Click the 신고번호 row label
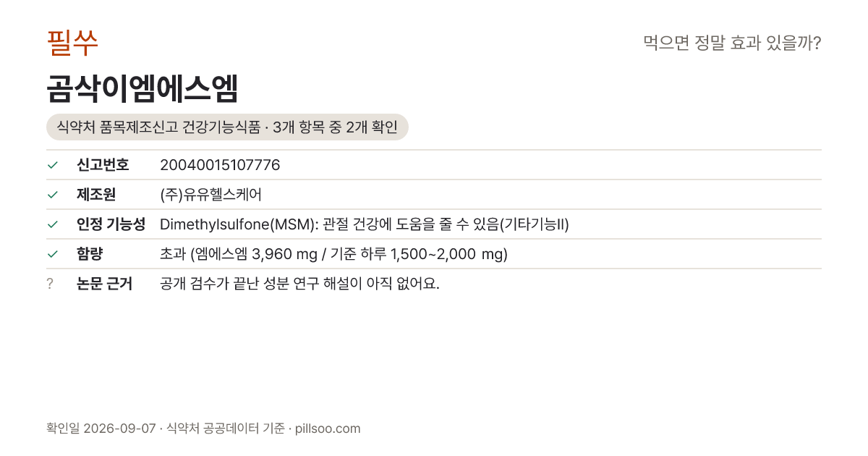The width and height of the screenshot is (868, 456). click(x=103, y=165)
